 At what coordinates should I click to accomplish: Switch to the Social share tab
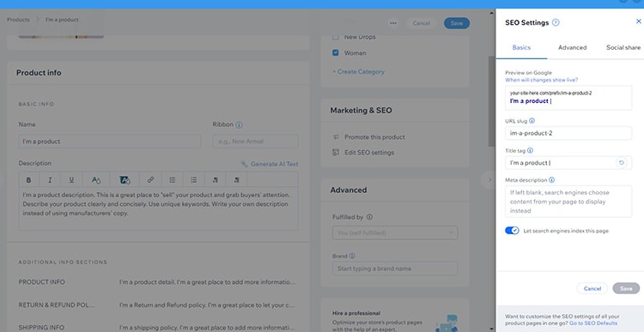(623, 47)
